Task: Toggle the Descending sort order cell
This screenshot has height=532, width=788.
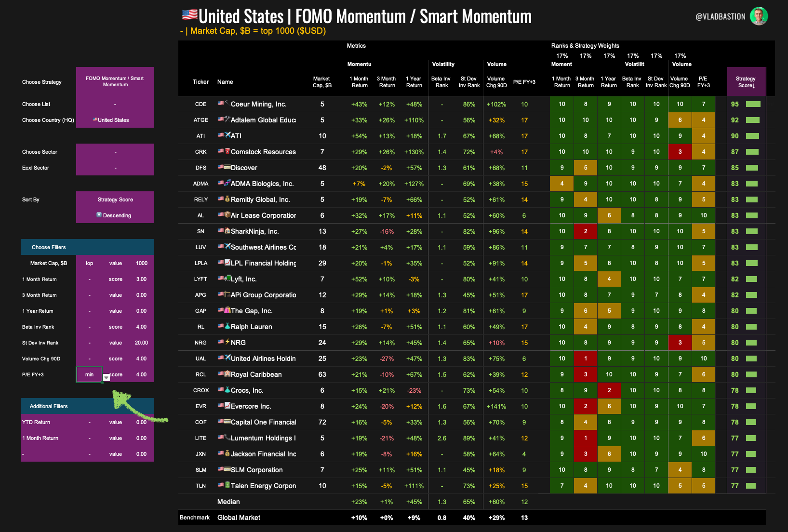Action: click(x=115, y=215)
